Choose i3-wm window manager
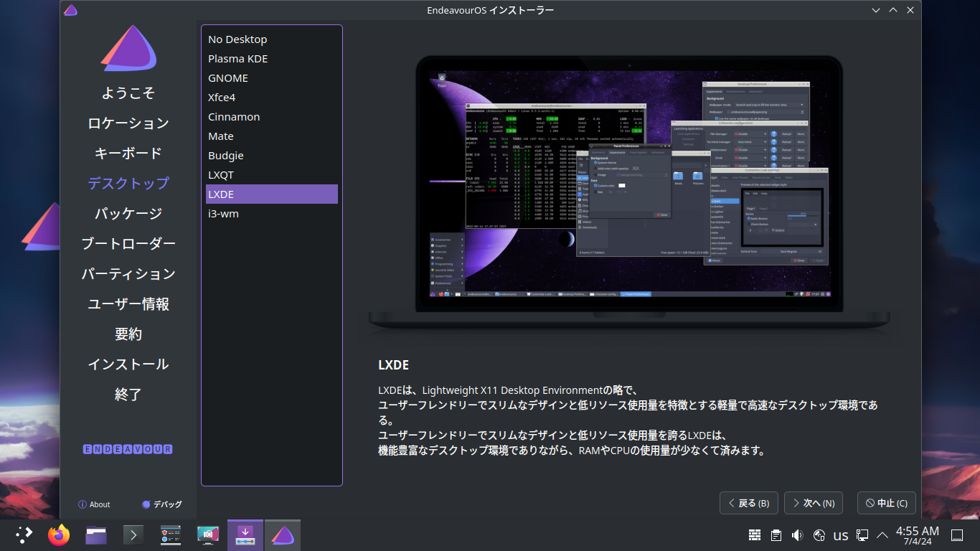This screenshot has width=980, height=551. click(x=272, y=214)
